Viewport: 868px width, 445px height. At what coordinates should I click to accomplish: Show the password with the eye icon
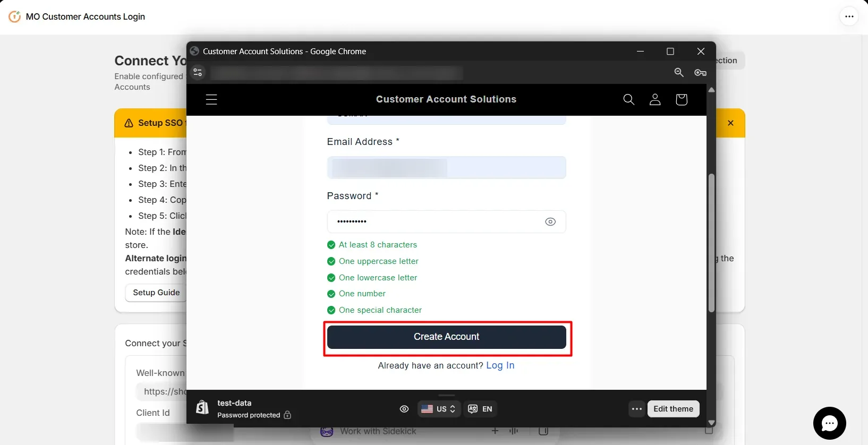click(x=550, y=222)
